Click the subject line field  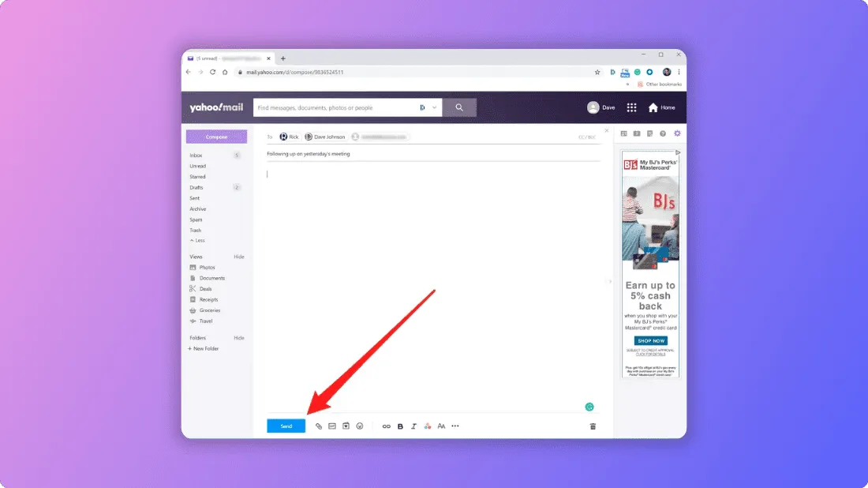[x=433, y=154]
